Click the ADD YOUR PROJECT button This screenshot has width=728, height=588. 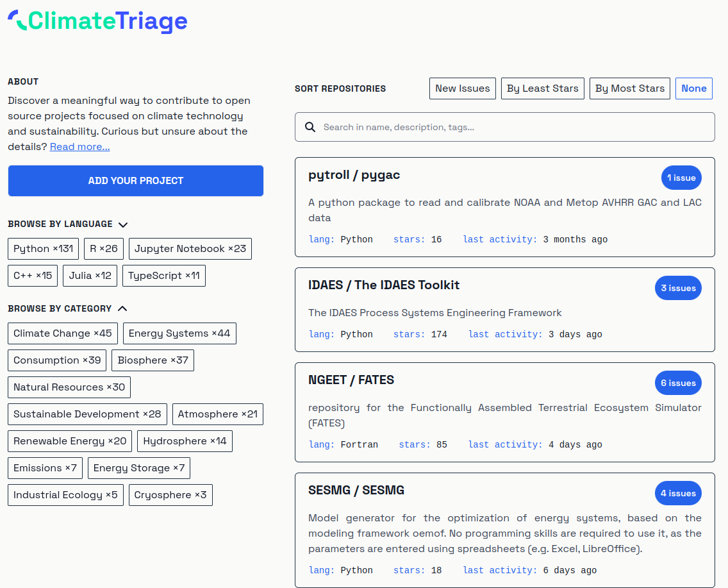135,181
